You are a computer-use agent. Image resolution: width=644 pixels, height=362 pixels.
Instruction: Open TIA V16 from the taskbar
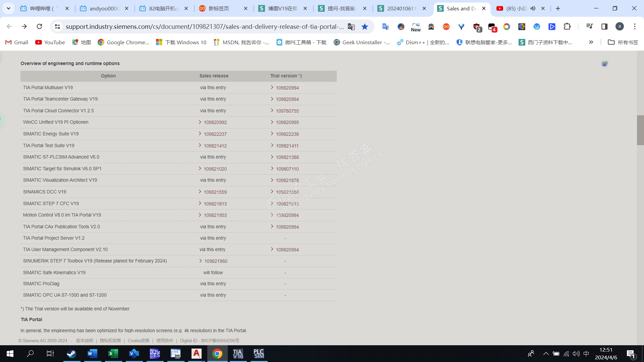click(238, 354)
